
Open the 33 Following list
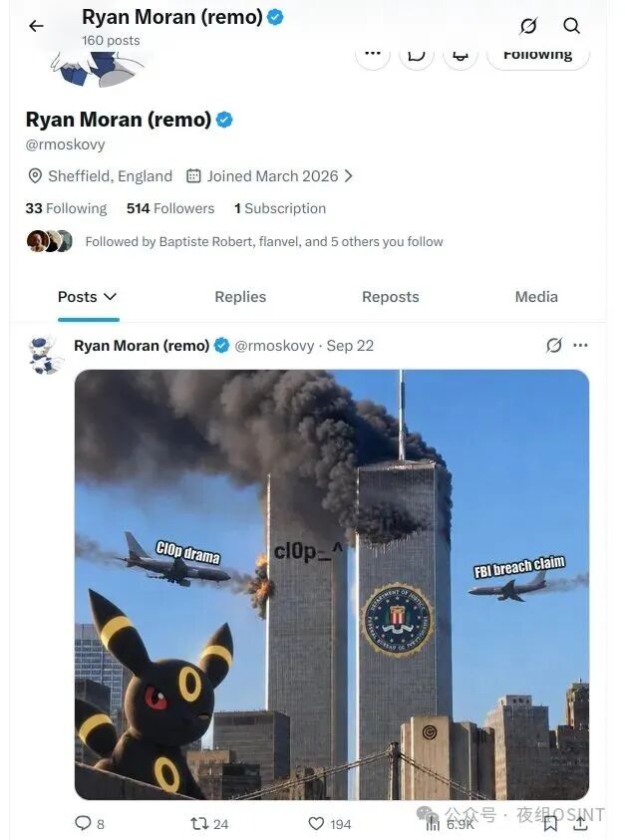tap(66, 208)
